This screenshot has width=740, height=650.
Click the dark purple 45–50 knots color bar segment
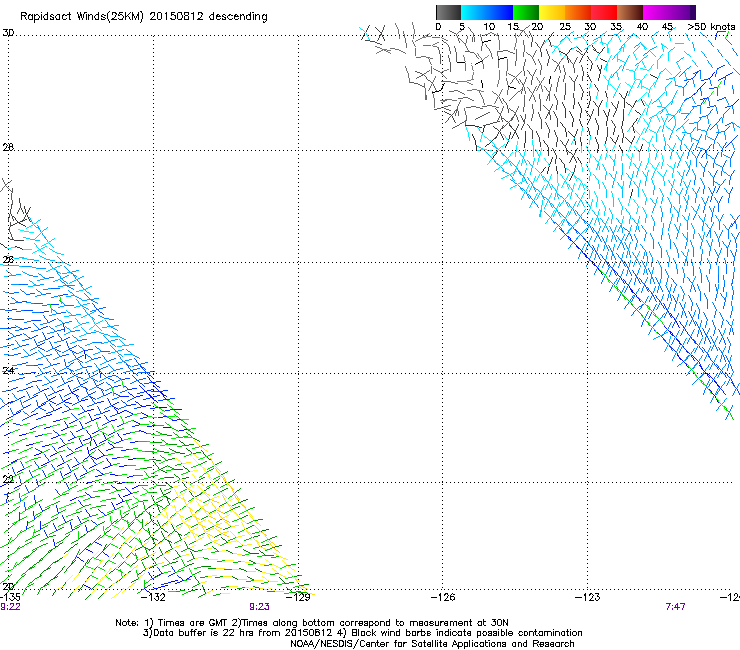click(682, 12)
